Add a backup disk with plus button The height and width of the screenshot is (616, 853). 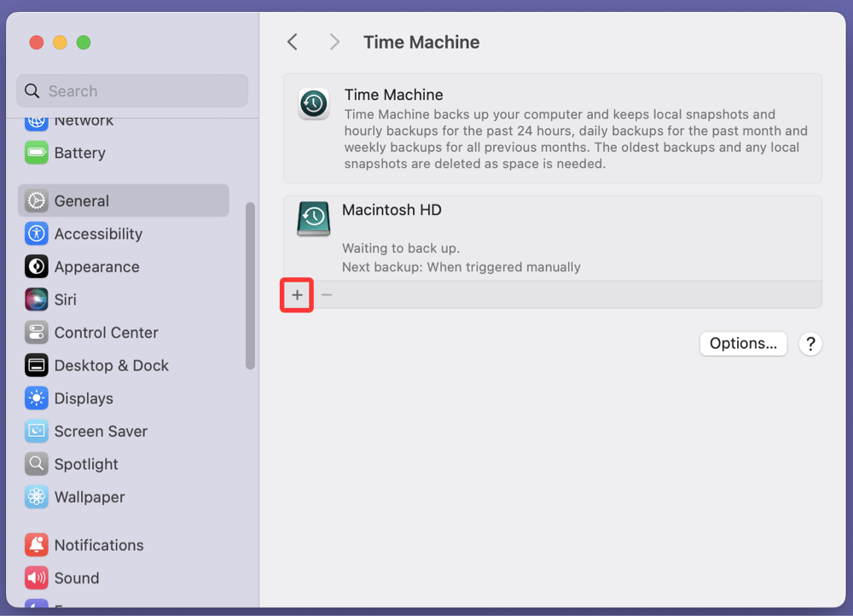point(298,295)
